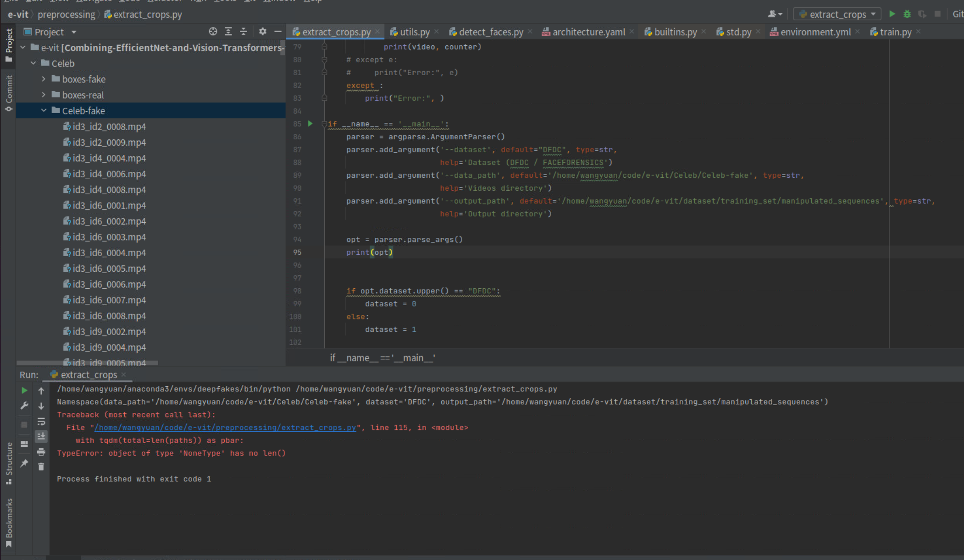Collapse the Celeb folder
The width and height of the screenshot is (964, 560).
(x=33, y=63)
